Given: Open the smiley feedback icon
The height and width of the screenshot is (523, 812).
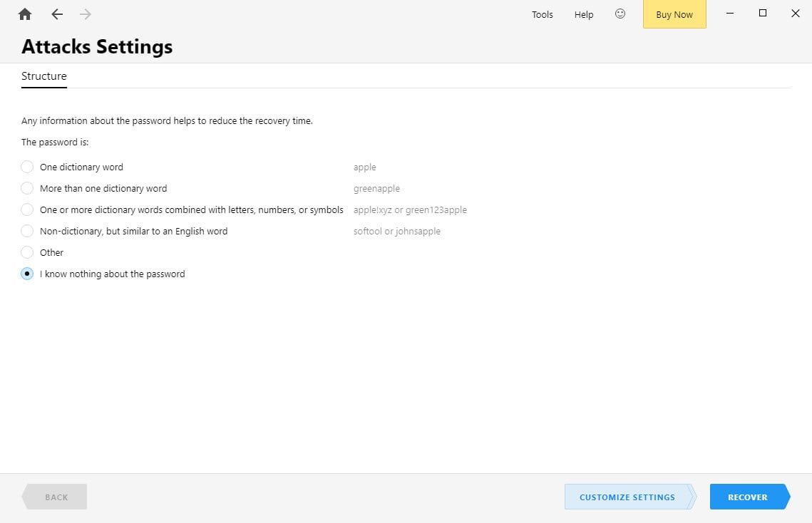Looking at the screenshot, I should coord(620,14).
